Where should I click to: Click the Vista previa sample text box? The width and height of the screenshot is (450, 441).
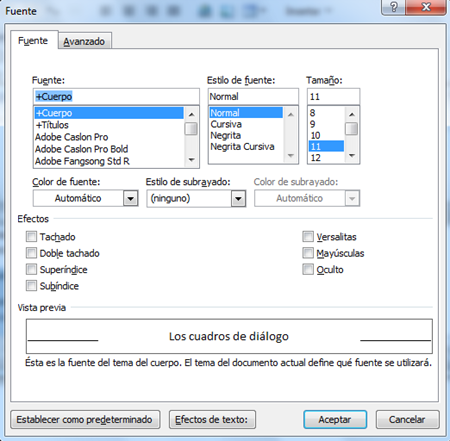click(229, 336)
